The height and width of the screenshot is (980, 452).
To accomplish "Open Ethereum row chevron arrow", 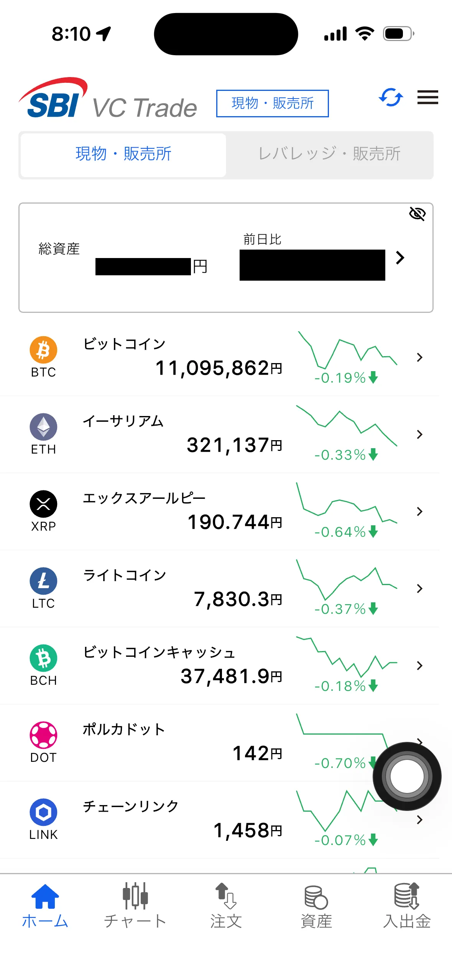I will [419, 434].
